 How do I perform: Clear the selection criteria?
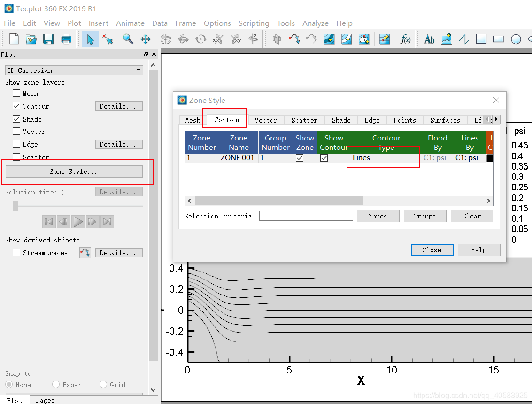pos(471,216)
